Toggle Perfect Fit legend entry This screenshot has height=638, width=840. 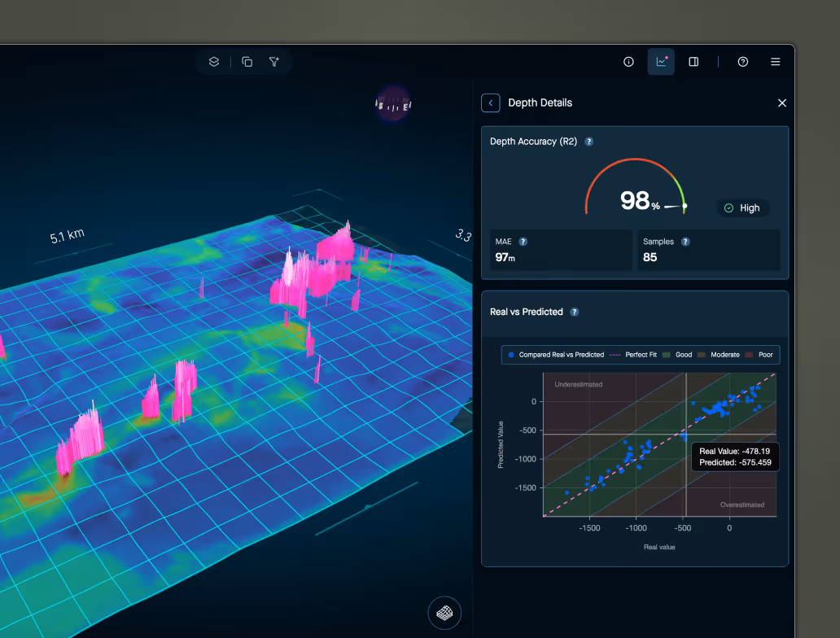tap(633, 355)
